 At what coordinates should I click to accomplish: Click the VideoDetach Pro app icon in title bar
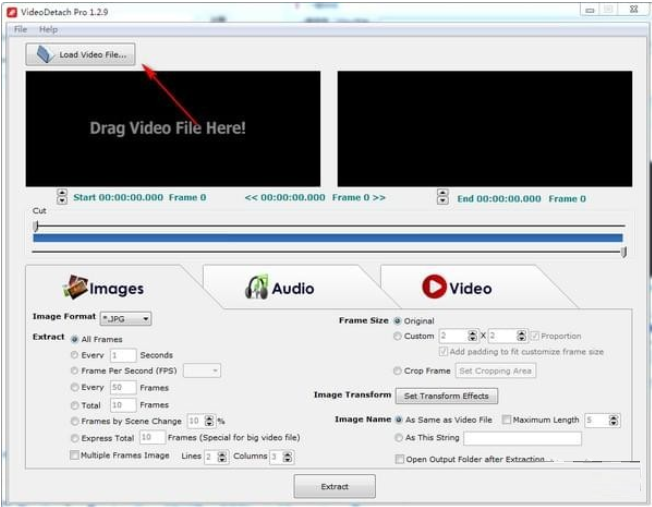click(x=12, y=12)
